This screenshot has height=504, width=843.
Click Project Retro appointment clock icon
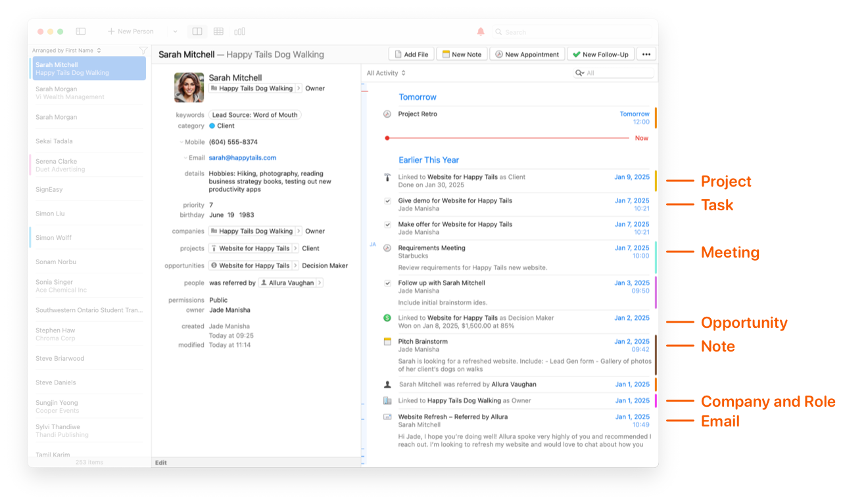tap(387, 114)
